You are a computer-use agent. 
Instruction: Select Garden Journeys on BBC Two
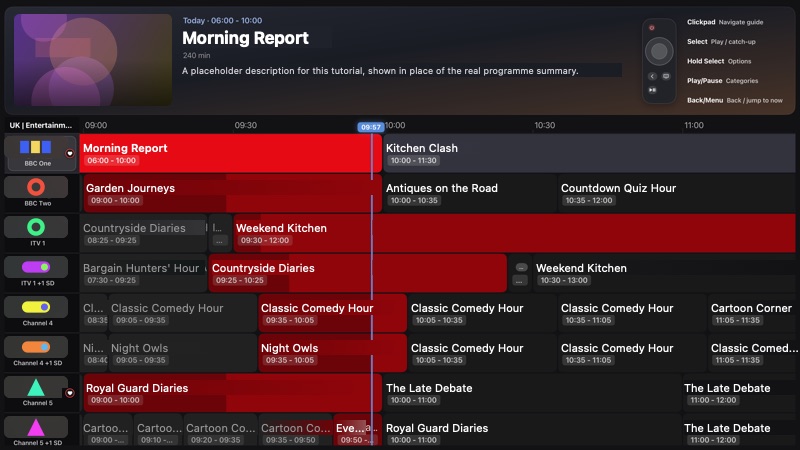tap(232, 193)
